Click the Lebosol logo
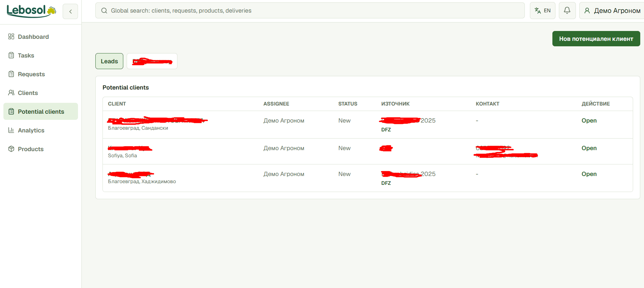The width and height of the screenshot is (644, 288). [31, 11]
